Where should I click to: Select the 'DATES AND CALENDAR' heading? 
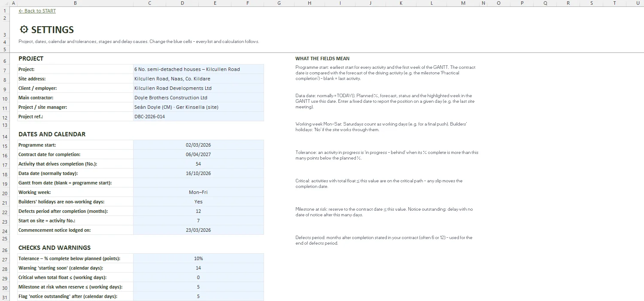tap(52, 134)
